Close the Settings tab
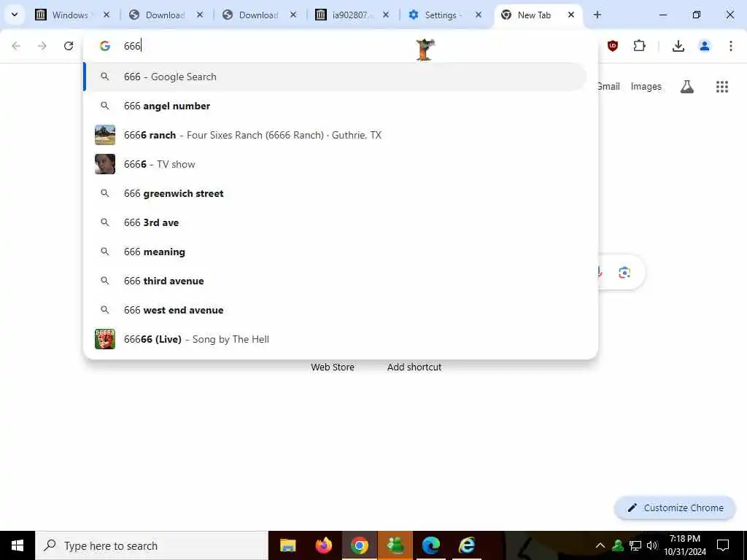The width and height of the screenshot is (747, 560). [479, 15]
